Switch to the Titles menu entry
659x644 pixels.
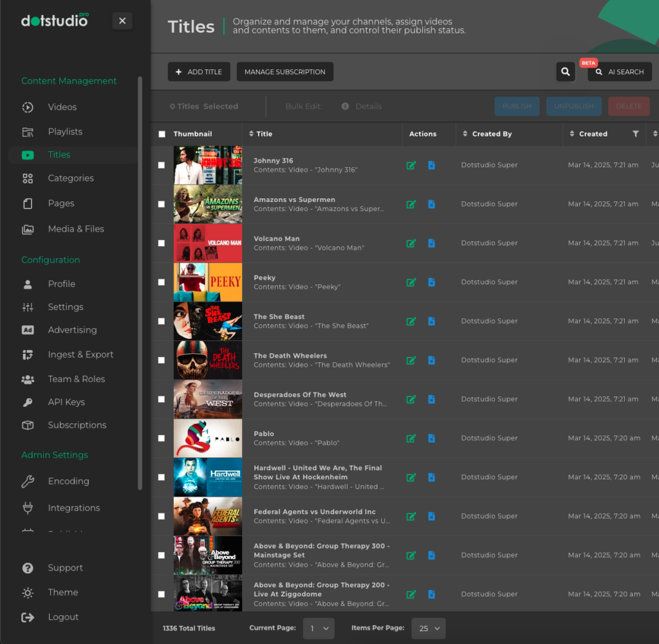[59, 154]
